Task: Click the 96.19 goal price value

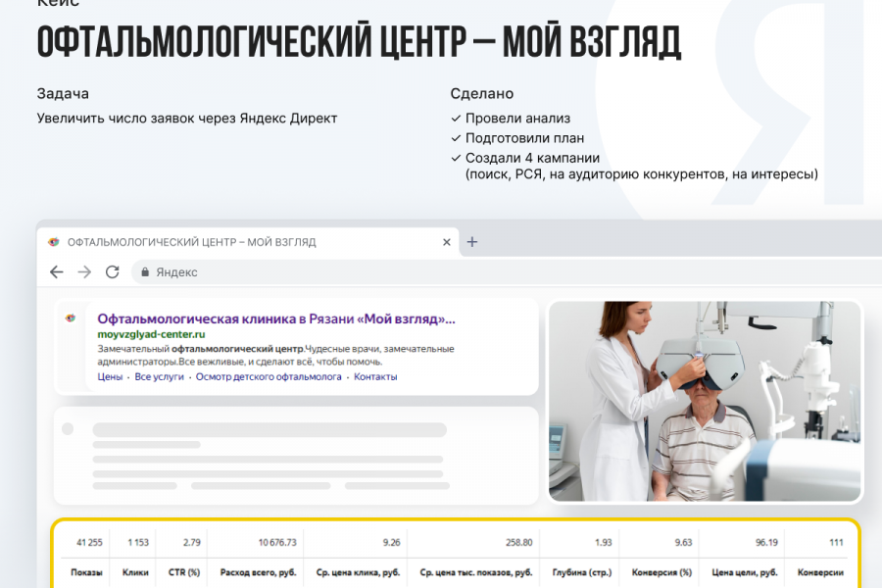Action: [x=766, y=542]
